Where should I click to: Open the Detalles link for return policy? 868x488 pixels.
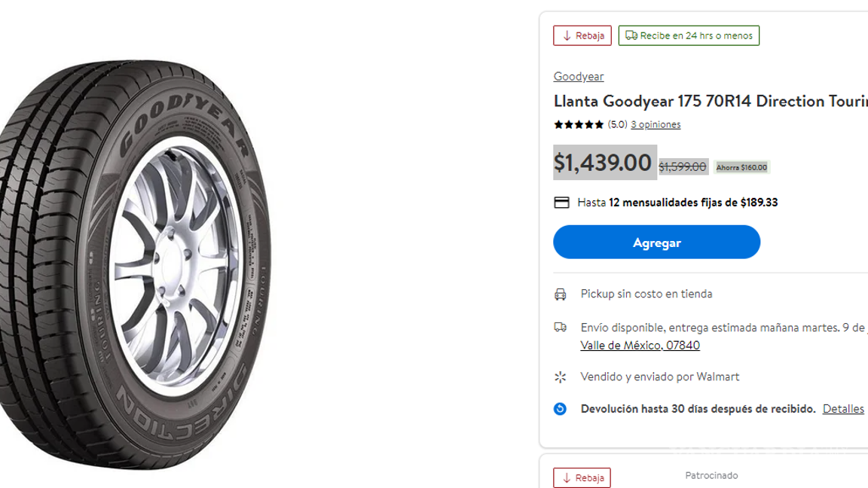coord(843,409)
